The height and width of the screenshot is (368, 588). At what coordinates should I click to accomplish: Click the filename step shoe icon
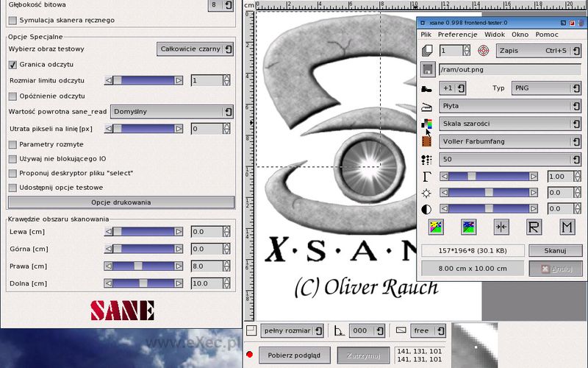point(427,89)
